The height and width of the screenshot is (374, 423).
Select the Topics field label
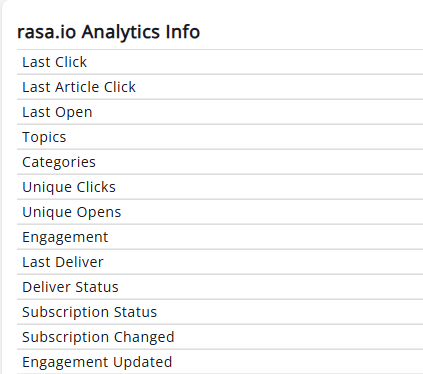[44, 137]
